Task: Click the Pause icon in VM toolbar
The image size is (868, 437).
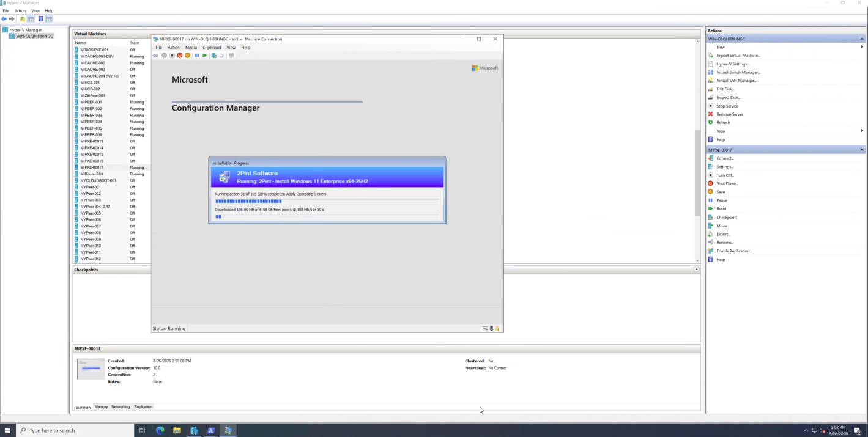Action: pos(197,56)
